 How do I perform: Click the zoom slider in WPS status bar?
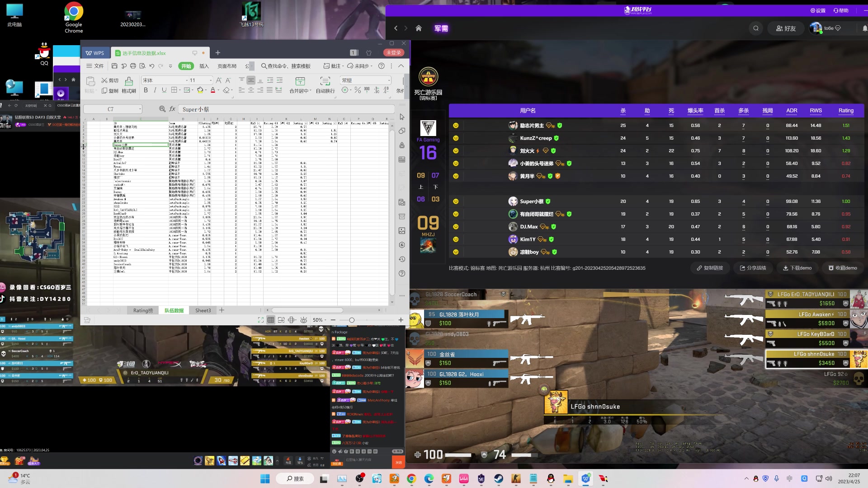(352, 320)
